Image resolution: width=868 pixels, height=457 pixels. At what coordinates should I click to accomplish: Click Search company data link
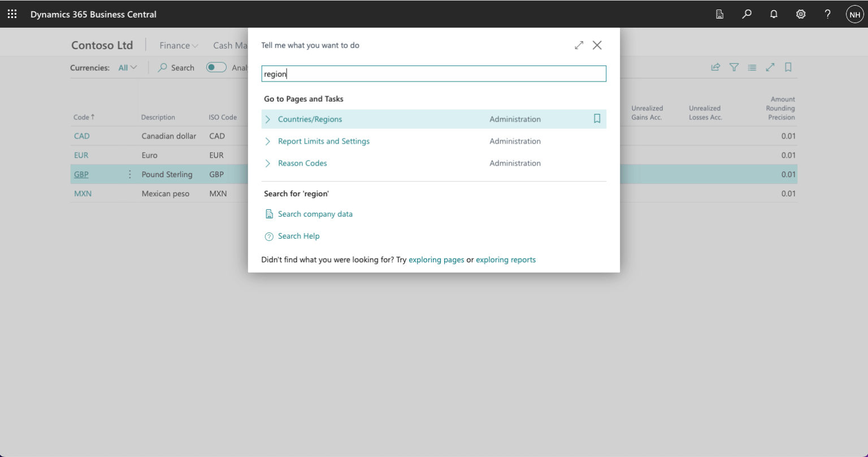[x=315, y=214]
